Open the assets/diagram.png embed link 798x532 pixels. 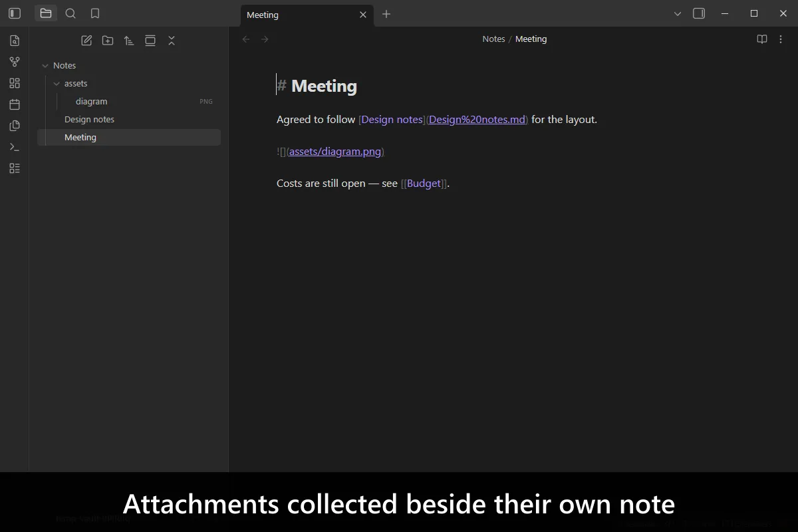[335, 152]
